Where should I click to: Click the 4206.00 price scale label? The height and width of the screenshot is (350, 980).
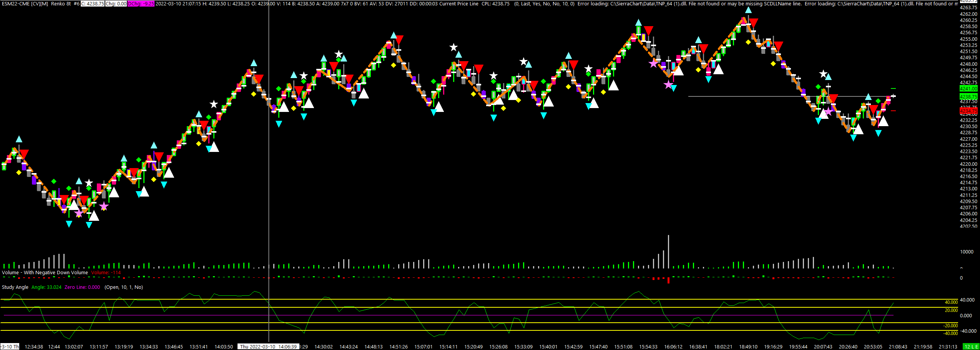968,214
